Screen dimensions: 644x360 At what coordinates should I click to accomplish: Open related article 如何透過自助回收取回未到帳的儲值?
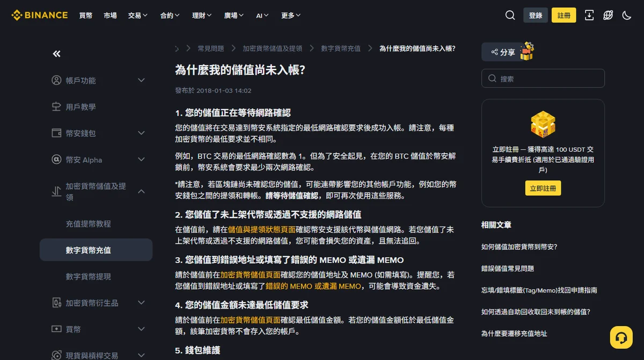pyautogui.click(x=536, y=312)
